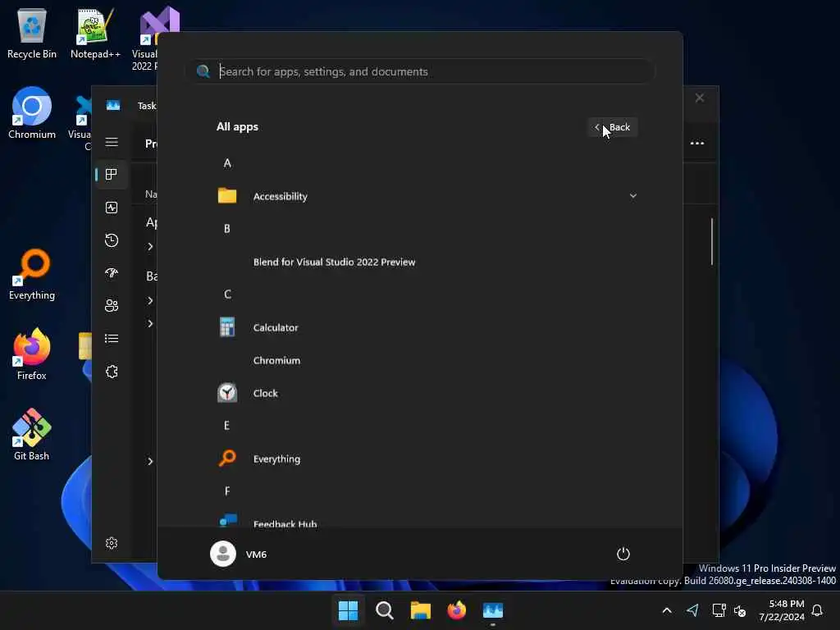
Task: Open Firefox desktop shortcut
Action: point(32,354)
